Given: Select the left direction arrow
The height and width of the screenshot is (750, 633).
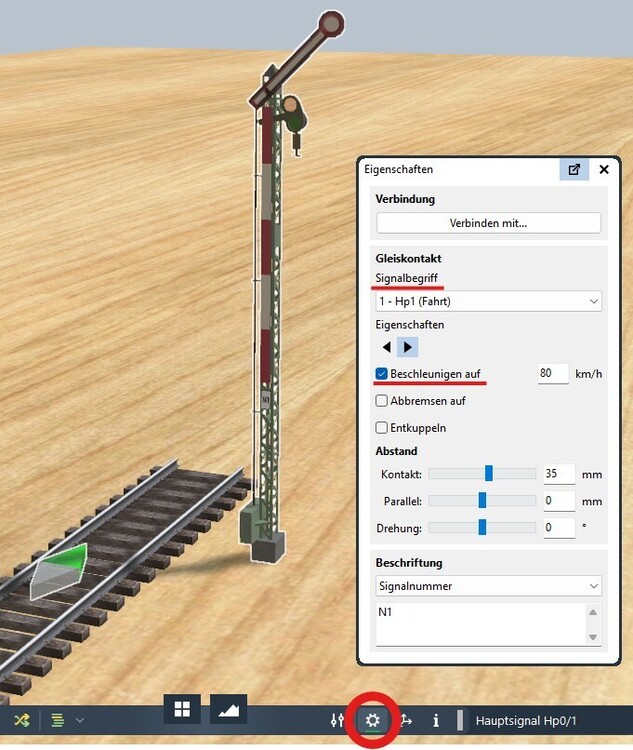Looking at the screenshot, I should tap(387, 347).
